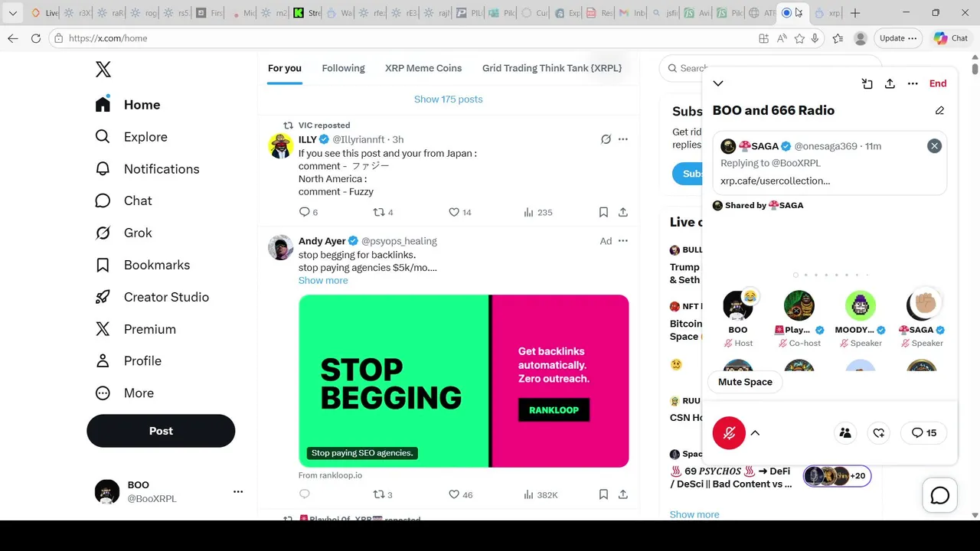Open the browser tab list dropdown

[13, 13]
